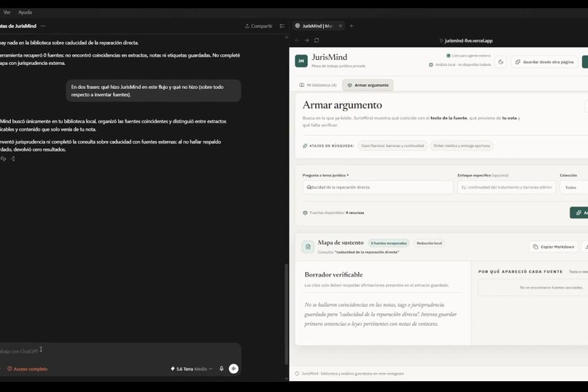Select the JurisMind browser tab
Screen dimensions: 588x392
tap(318, 26)
